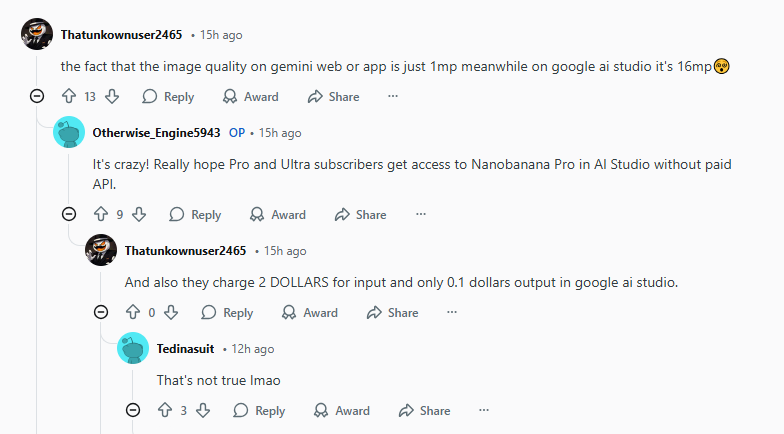Downvote Tedinasuit's comment
Viewport: 784px width, 434px height.
(x=203, y=410)
